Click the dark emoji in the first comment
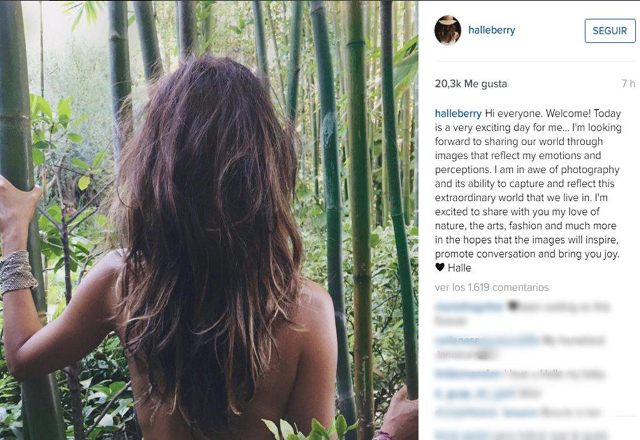This screenshot has height=440, width=640. (x=513, y=306)
